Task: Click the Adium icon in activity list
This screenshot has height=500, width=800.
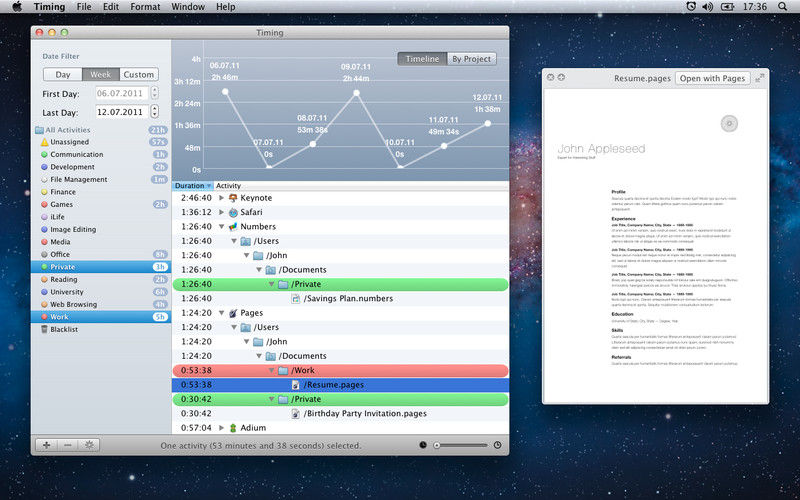Action: tap(232, 428)
